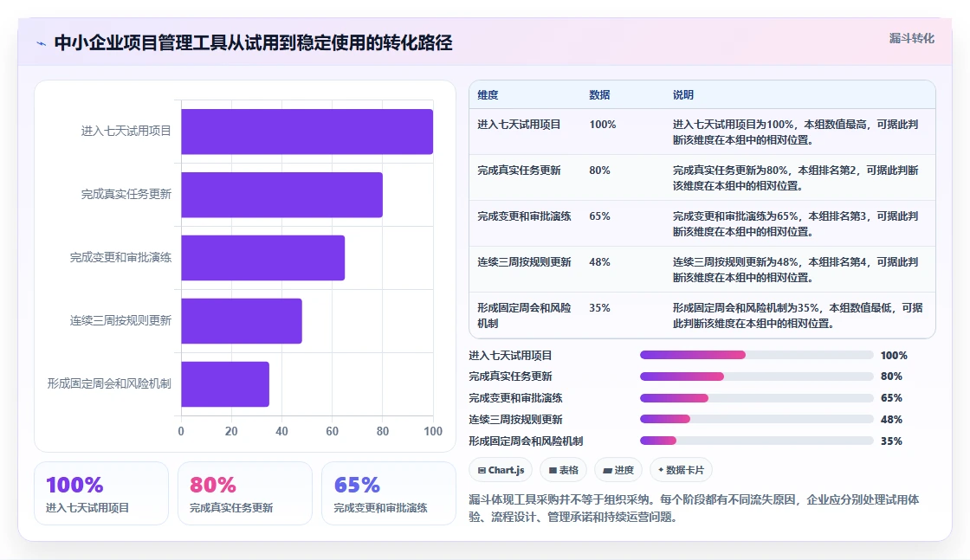Open the 100% 进入七天试用项目 stat card

[x=101, y=493]
